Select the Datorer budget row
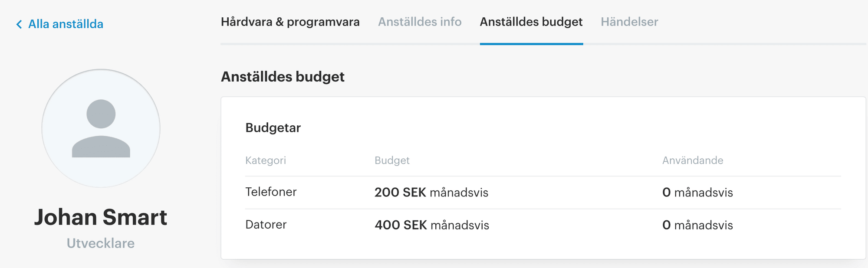This screenshot has width=868, height=268. click(543, 225)
